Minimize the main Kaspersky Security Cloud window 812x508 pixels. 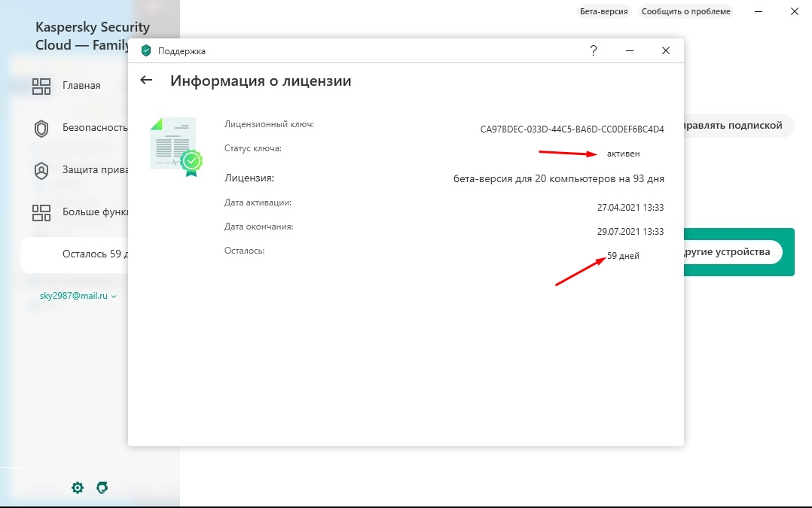coord(759,11)
